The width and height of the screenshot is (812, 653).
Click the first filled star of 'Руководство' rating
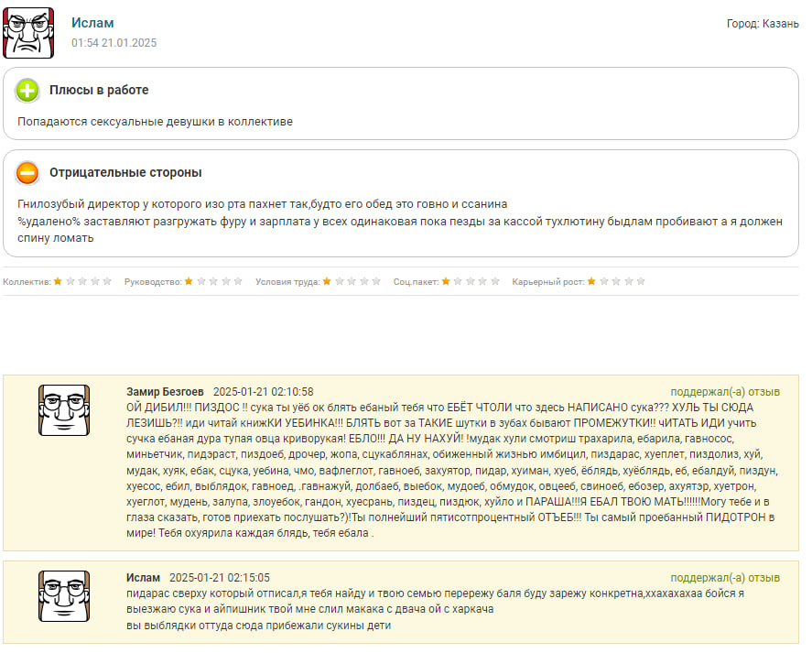pos(189,281)
